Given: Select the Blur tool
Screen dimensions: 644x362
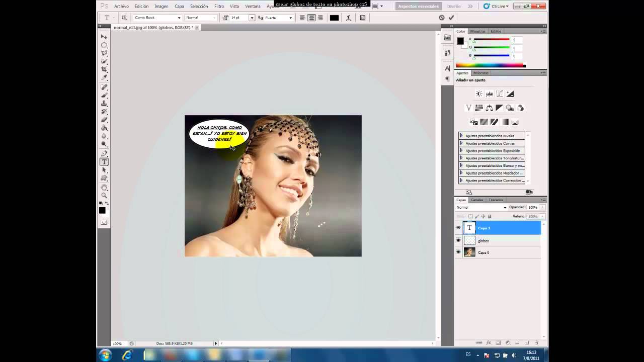Looking at the screenshot, I should 104,136.
